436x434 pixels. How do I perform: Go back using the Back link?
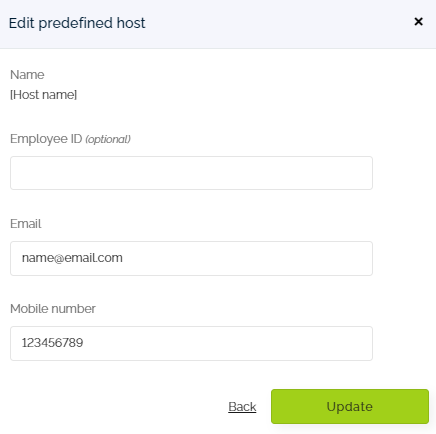(242, 407)
